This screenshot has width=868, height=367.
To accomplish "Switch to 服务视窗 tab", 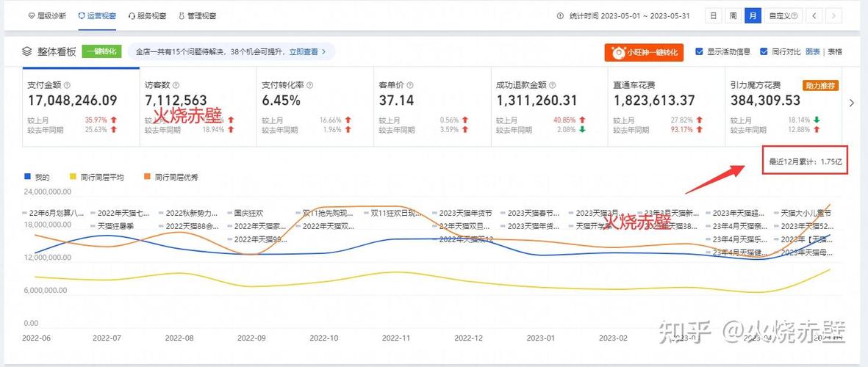I will (147, 15).
